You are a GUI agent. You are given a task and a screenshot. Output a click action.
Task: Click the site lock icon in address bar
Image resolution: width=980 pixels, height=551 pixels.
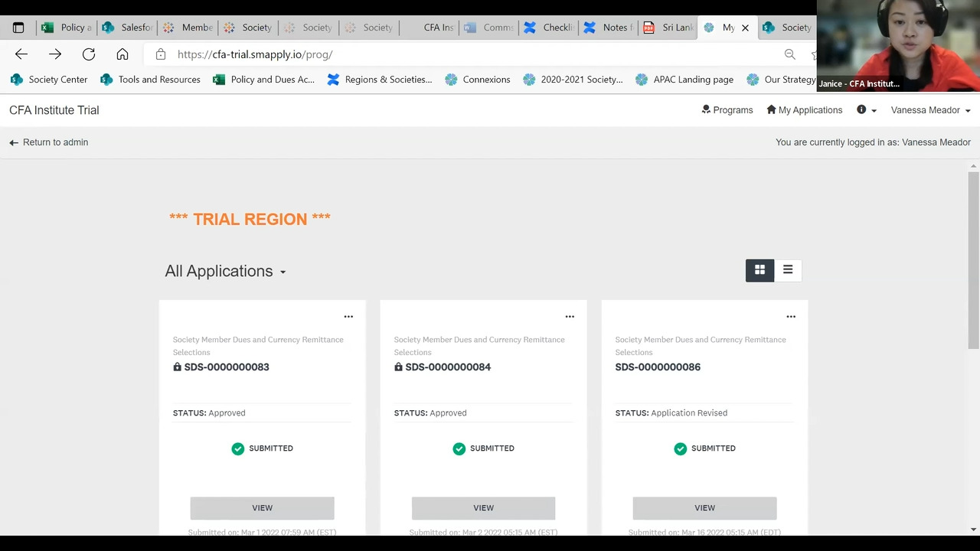pyautogui.click(x=160, y=54)
